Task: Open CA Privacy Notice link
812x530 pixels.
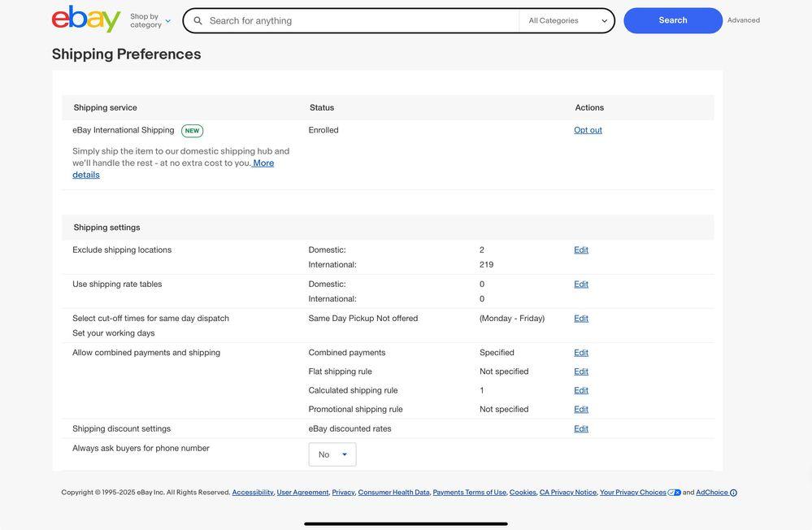Action: pos(568,492)
